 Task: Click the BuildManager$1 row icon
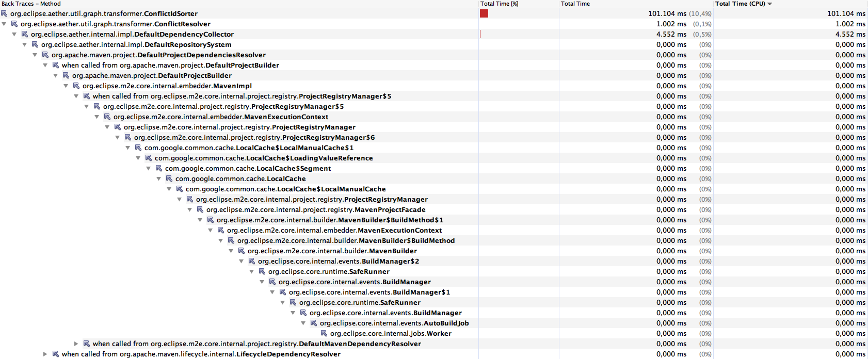pyautogui.click(x=283, y=292)
